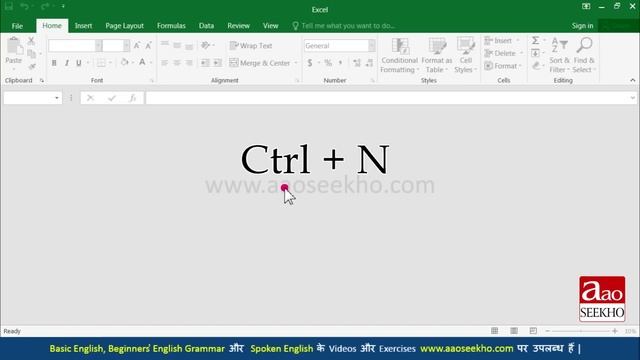
Task: Click the Borders icon
Action: 100,63
